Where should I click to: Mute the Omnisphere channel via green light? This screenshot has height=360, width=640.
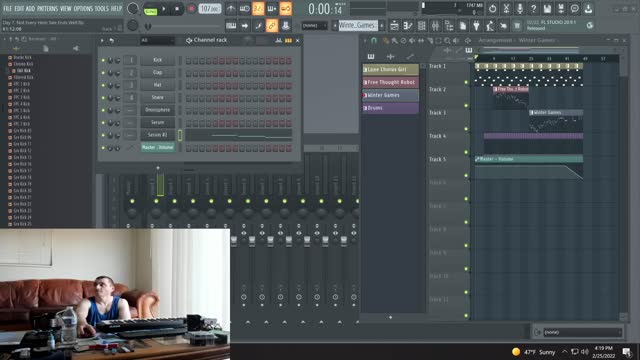click(103, 110)
